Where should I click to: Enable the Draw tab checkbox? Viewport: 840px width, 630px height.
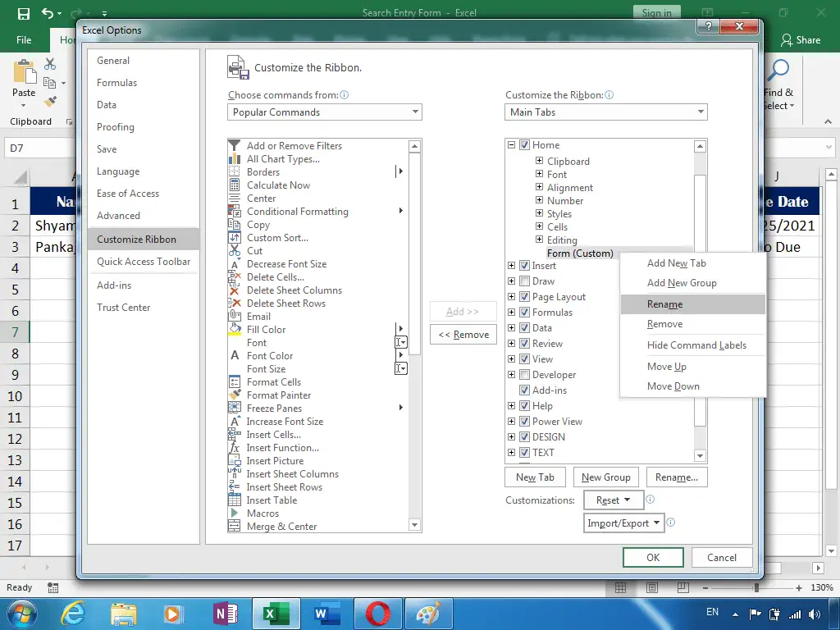[x=524, y=281]
